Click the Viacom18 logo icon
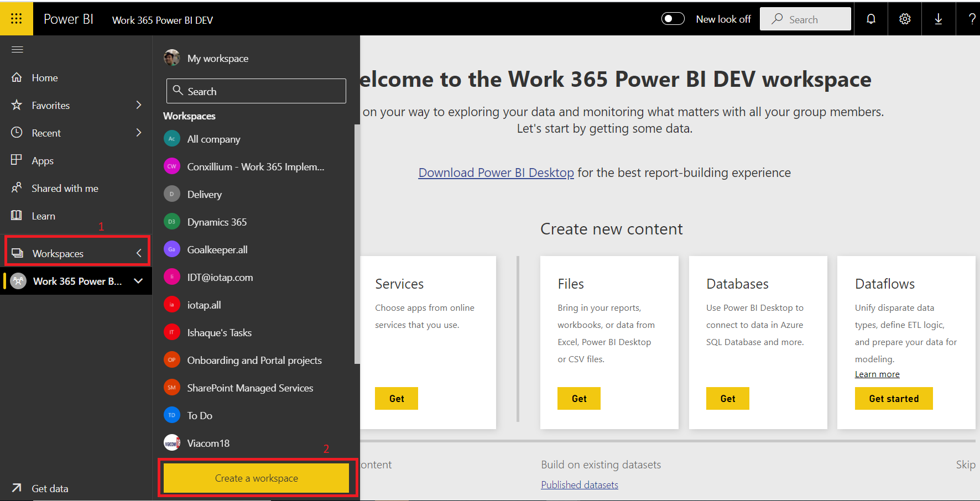Viewport: 980px width, 501px height. coord(172,443)
